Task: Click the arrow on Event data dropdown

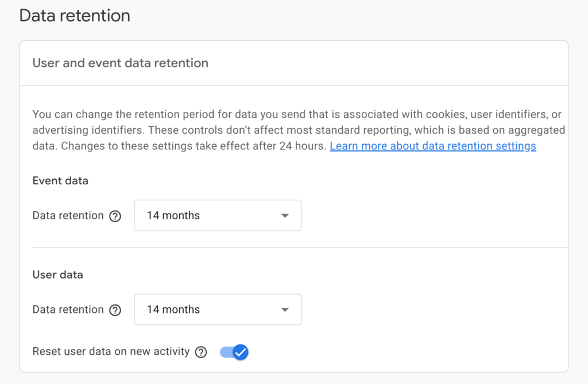Action: click(x=284, y=216)
